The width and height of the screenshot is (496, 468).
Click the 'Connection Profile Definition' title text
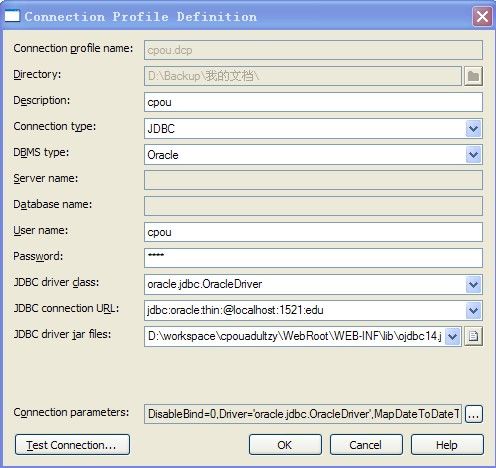coord(141,17)
